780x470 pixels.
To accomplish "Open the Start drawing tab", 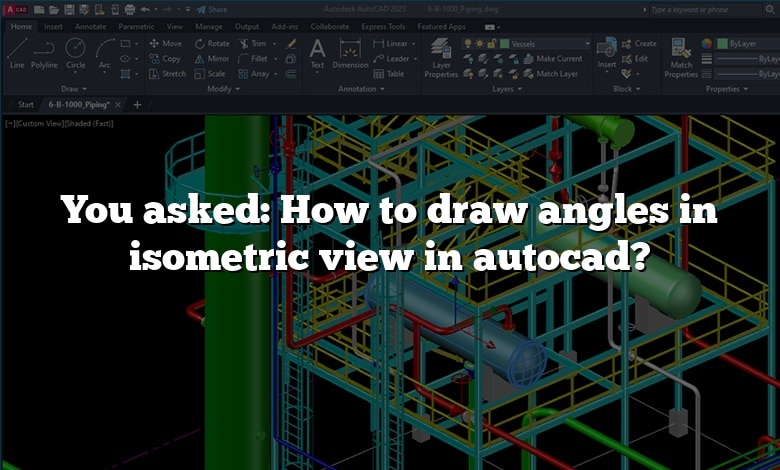I will (x=26, y=104).
